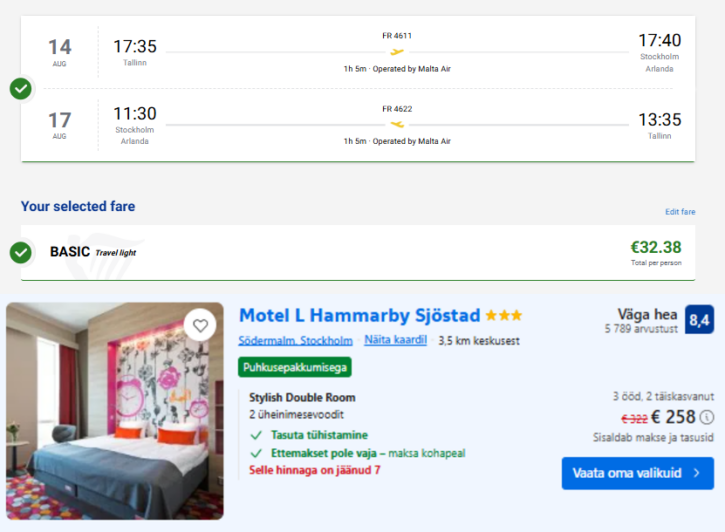Click the info icon next to € 258
Screen dimensions: 725x532
pos(707,417)
